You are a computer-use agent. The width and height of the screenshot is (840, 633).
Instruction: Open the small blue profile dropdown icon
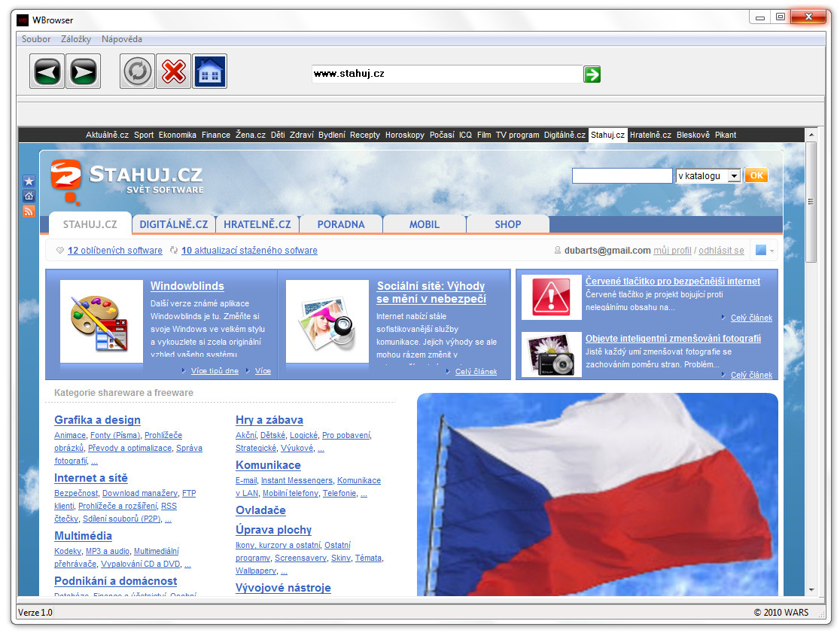[765, 250]
